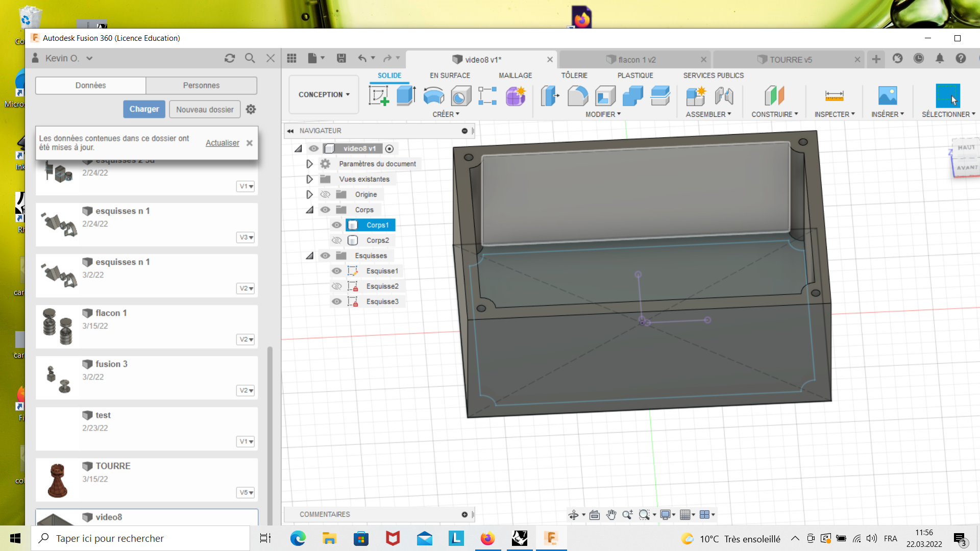Open the CONCEPTION workspace dropdown

pyautogui.click(x=324, y=94)
